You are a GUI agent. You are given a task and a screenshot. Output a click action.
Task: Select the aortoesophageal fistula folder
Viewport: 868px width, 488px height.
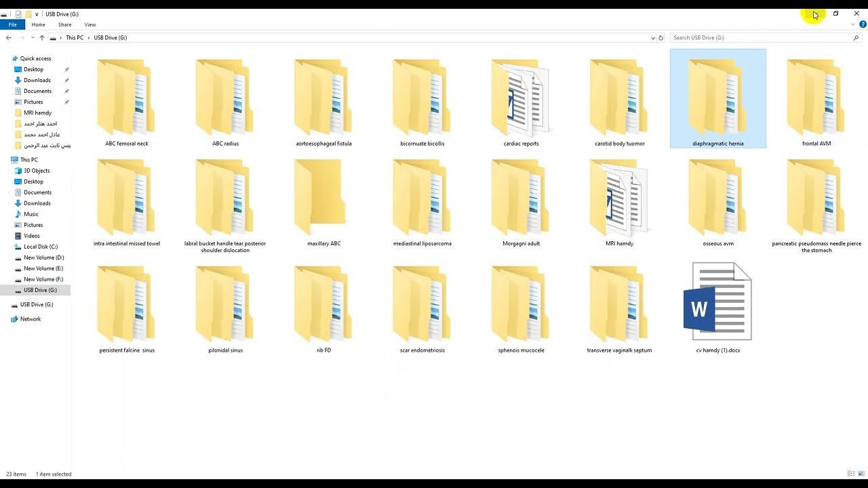tap(323, 103)
